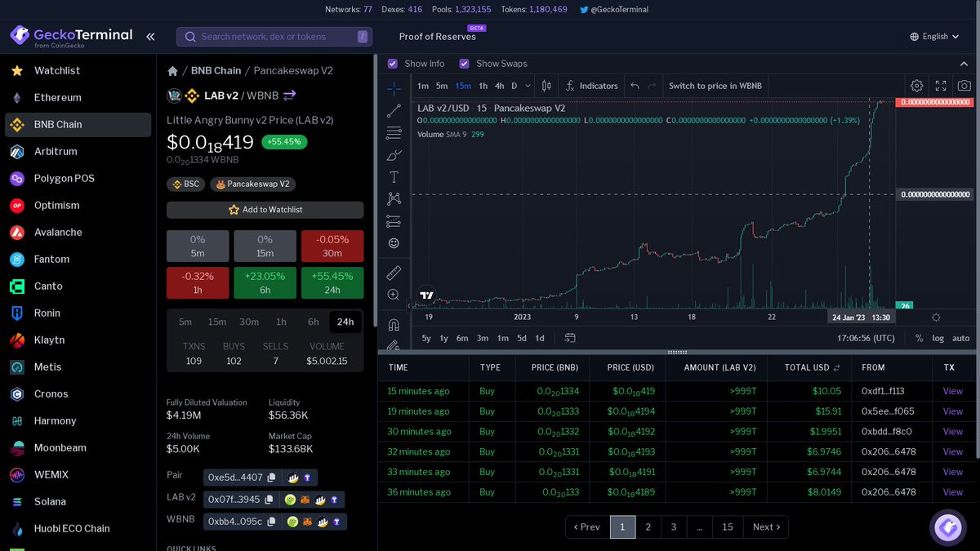Select the trend line drawing tool
This screenshot has width=980, height=551.
[394, 110]
